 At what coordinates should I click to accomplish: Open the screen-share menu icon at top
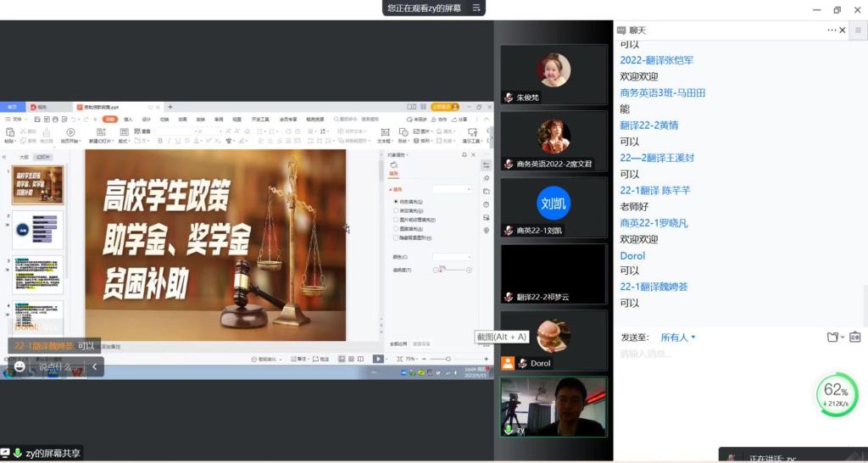[x=477, y=8]
